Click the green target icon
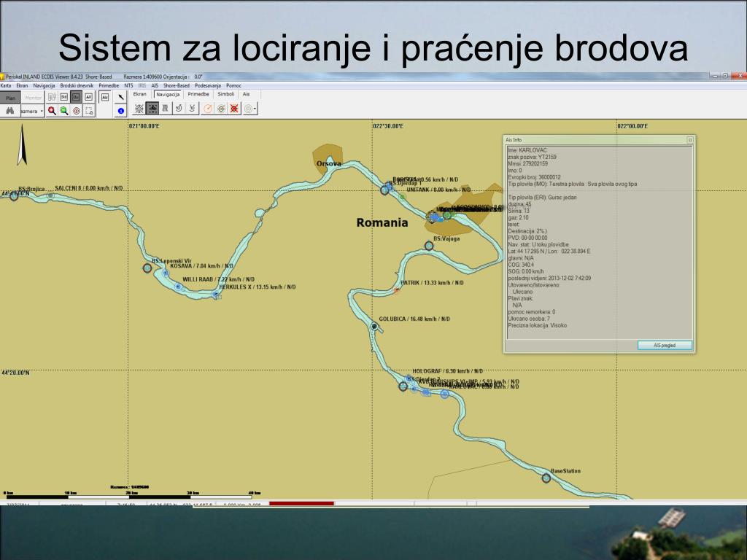Image resolution: width=747 pixels, height=560 pixels. [x=221, y=109]
